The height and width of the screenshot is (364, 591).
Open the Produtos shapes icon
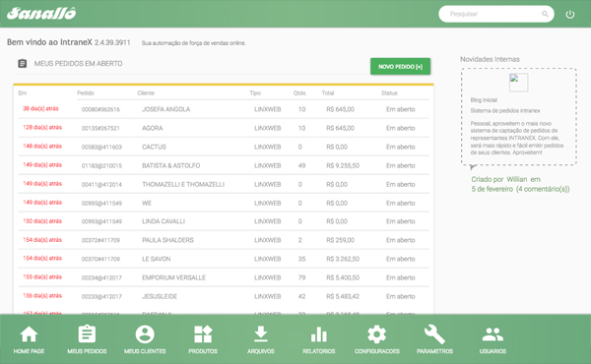click(203, 334)
